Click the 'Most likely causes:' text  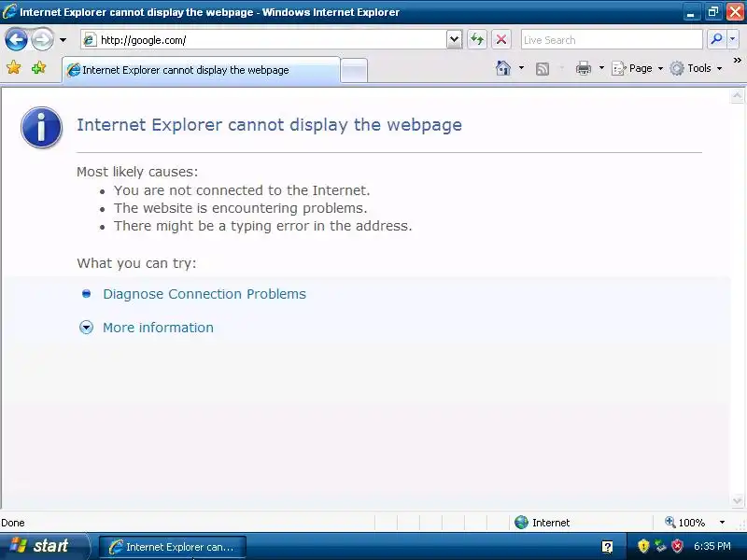coord(137,172)
